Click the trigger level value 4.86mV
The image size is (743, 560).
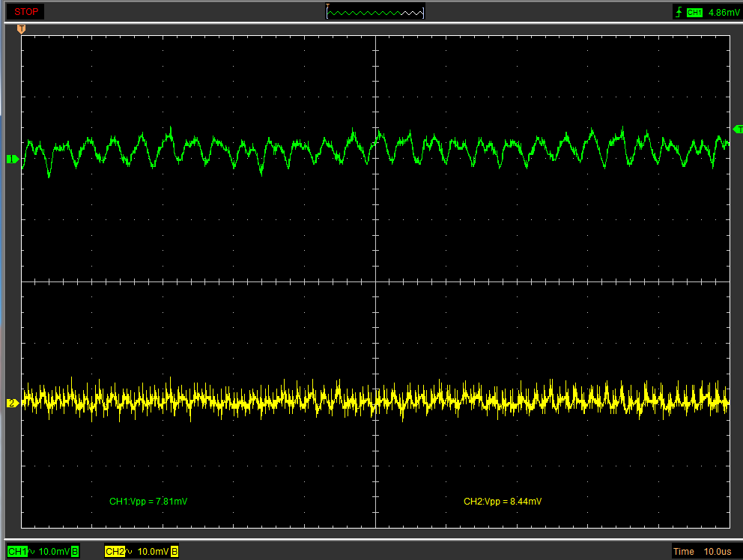(x=723, y=13)
